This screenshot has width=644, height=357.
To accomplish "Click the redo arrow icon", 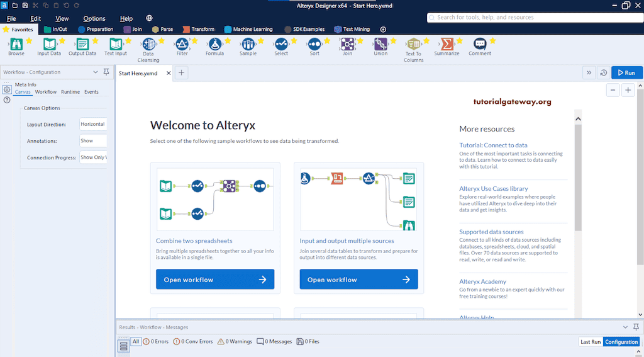I will click(77, 5).
